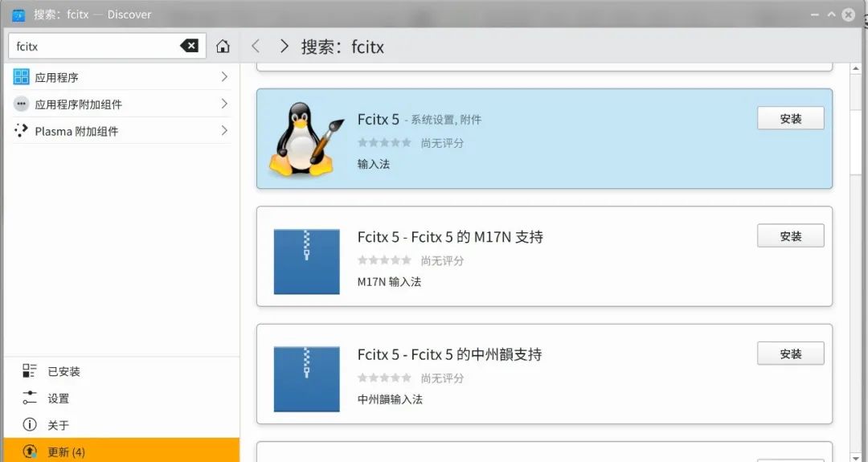This screenshot has width=868, height=462.
Task: Click the star rating of Fcitx 5
Action: click(384, 143)
